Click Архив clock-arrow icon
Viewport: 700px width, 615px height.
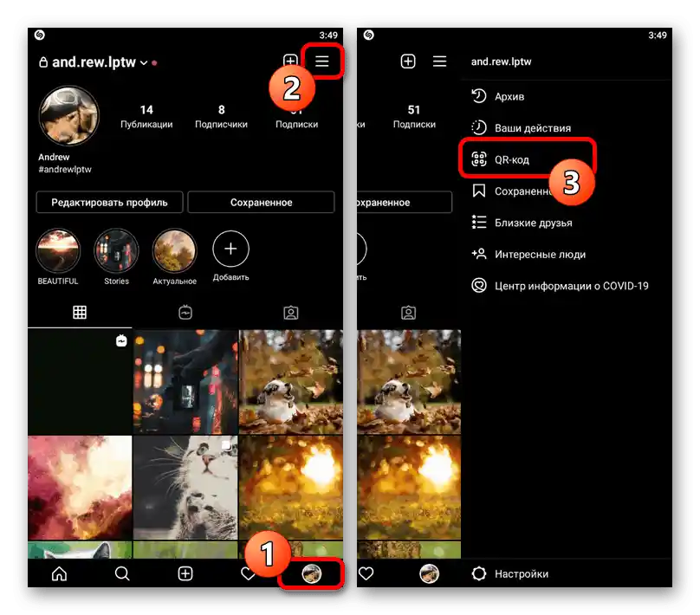[x=479, y=96]
